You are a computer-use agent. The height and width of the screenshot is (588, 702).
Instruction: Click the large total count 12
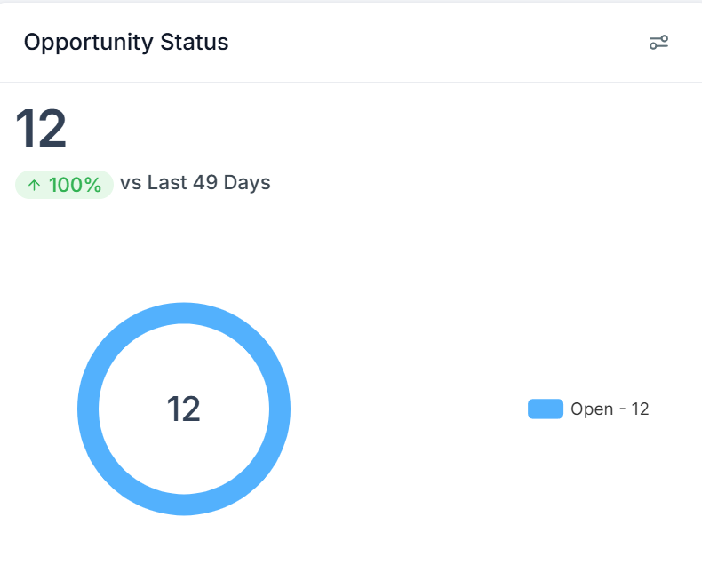[x=41, y=129]
